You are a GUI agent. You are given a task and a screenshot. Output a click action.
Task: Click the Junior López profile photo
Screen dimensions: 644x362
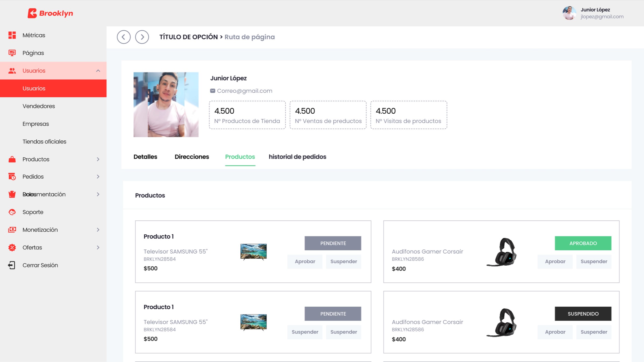pyautogui.click(x=166, y=104)
